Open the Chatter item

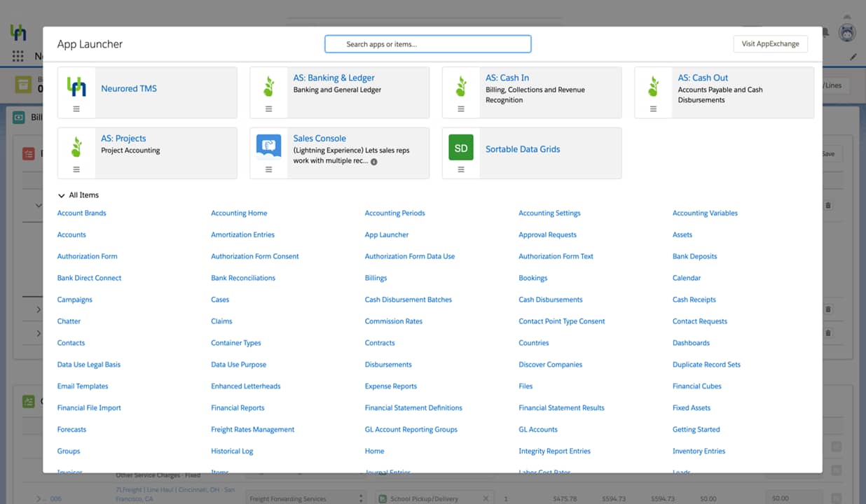tap(69, 322)
